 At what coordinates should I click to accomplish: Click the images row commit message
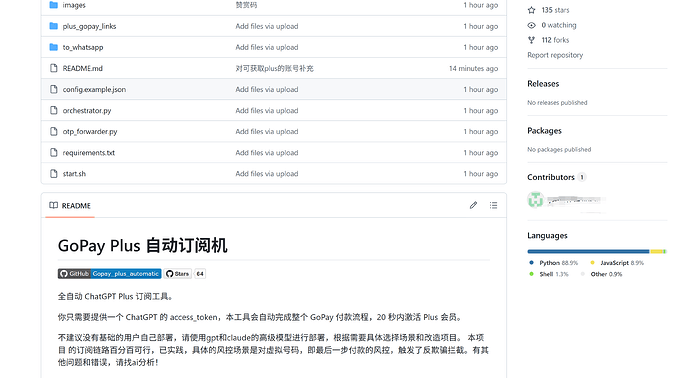pos(246,5)
